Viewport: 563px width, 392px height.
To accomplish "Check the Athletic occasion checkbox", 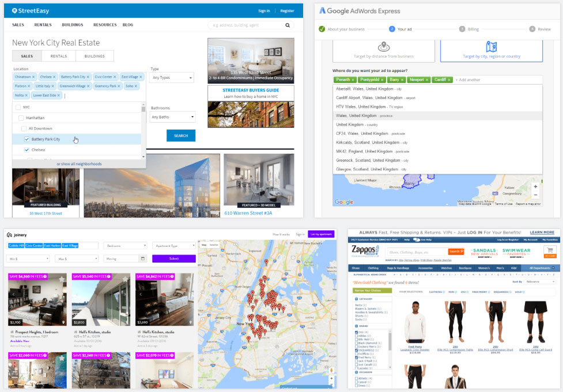I will [x=357, y=378].
